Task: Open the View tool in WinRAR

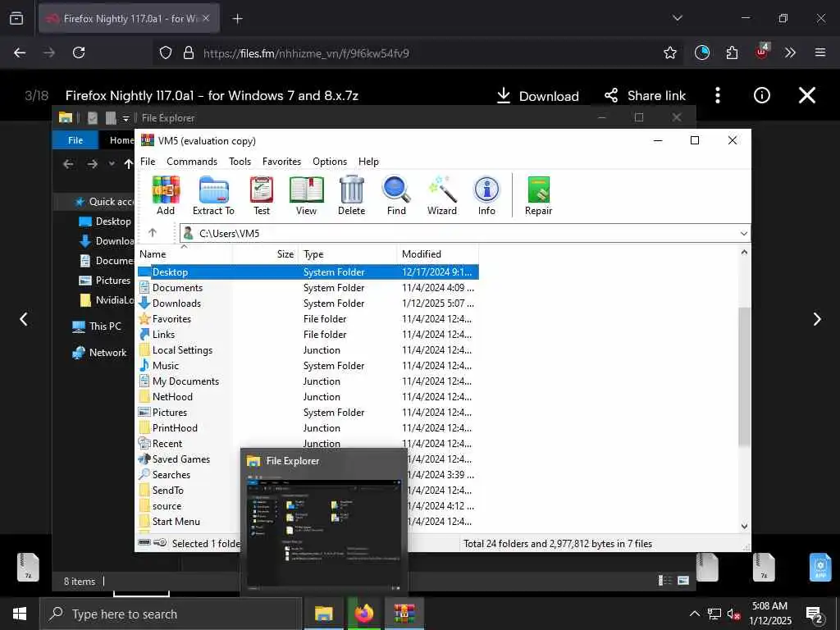Action: click(307, 195)
